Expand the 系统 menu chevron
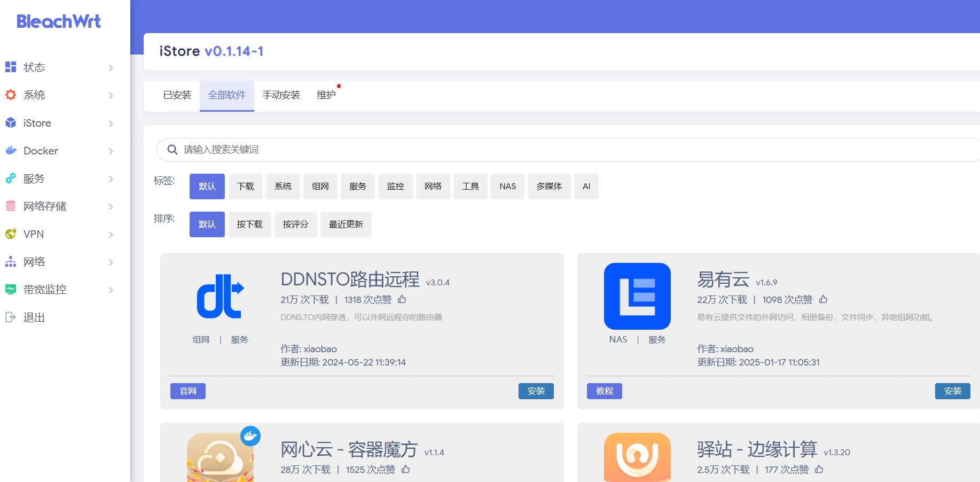Screen dimensions: 980x482 point(111,96)
